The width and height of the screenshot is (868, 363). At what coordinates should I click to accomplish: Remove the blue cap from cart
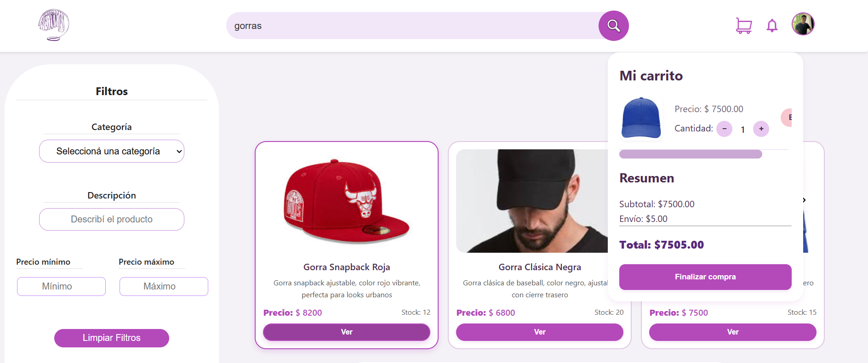coord(787,118)
